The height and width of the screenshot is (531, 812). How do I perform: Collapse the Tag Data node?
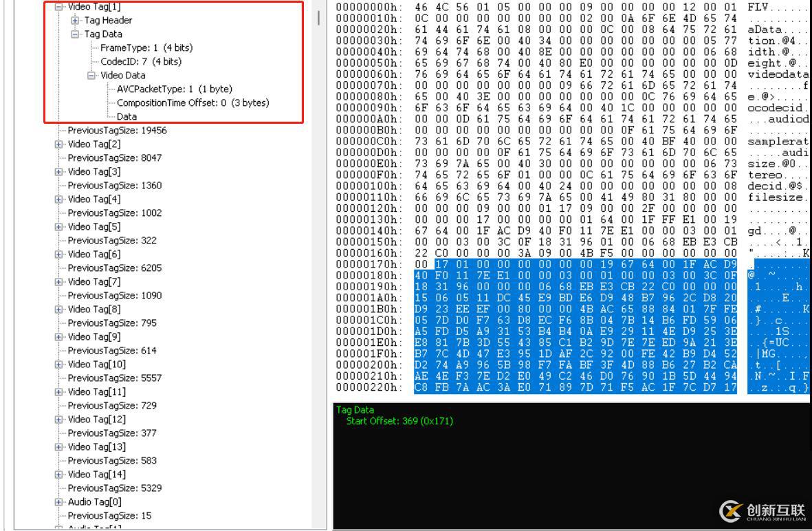75,34
